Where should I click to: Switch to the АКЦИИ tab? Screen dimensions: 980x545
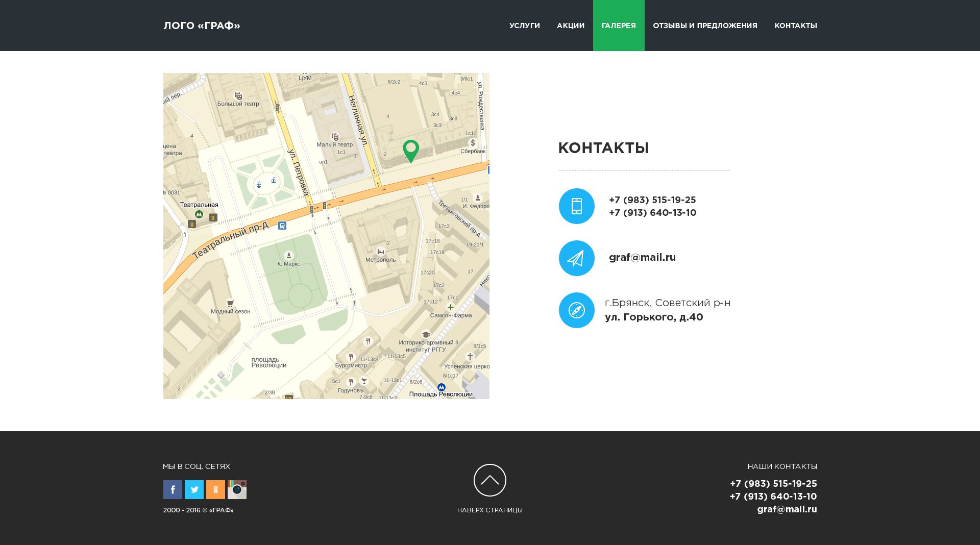point(570,25)
